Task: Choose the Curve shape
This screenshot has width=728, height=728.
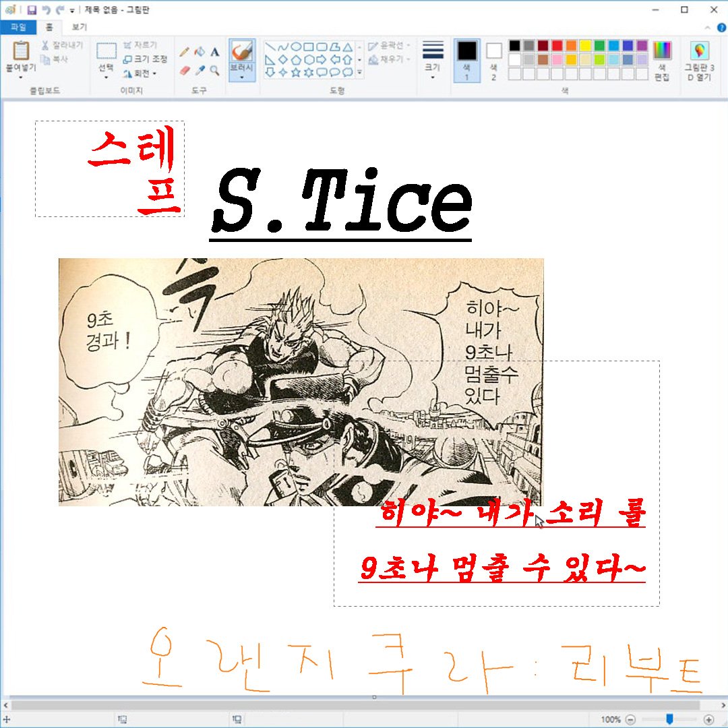Action: point(282,47)
